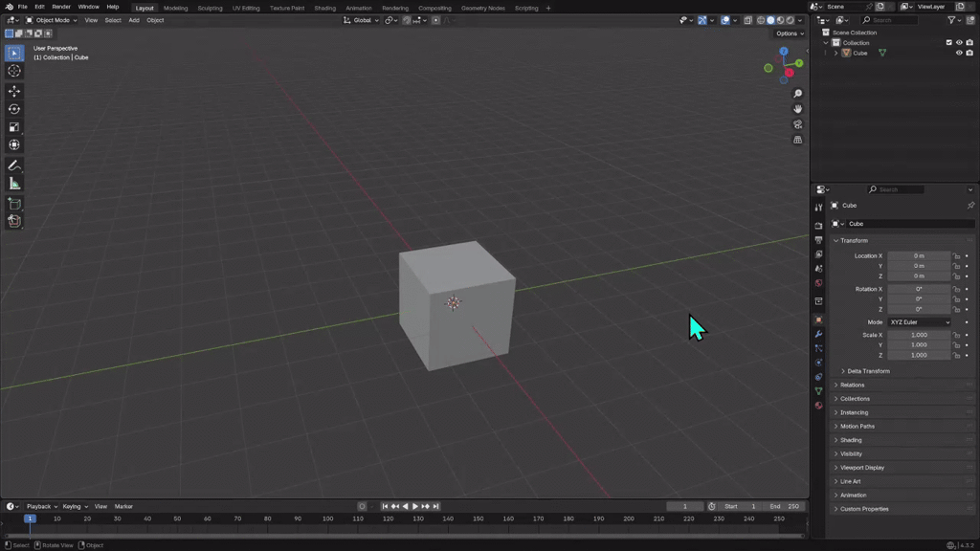The width and height of the screenshot is (980, 551).
Task: Click the Rotation X value field
Action: pyautogui.click(x=919, y=288)
